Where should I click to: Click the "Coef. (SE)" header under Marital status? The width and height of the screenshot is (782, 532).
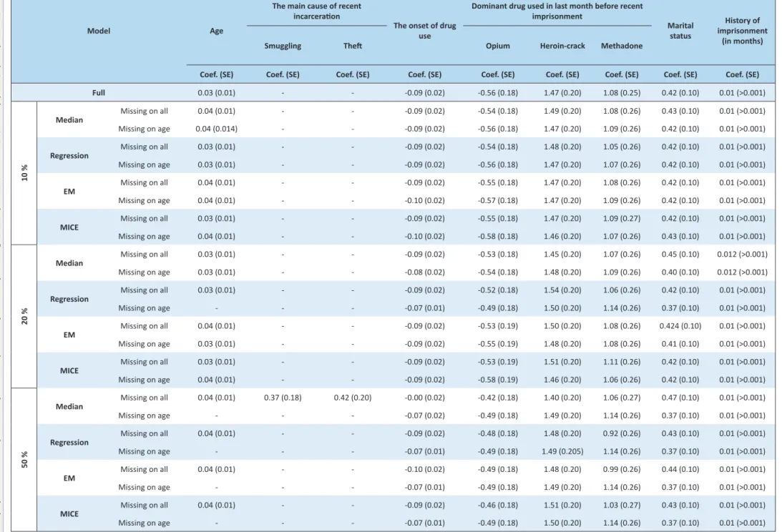(680, 74)
